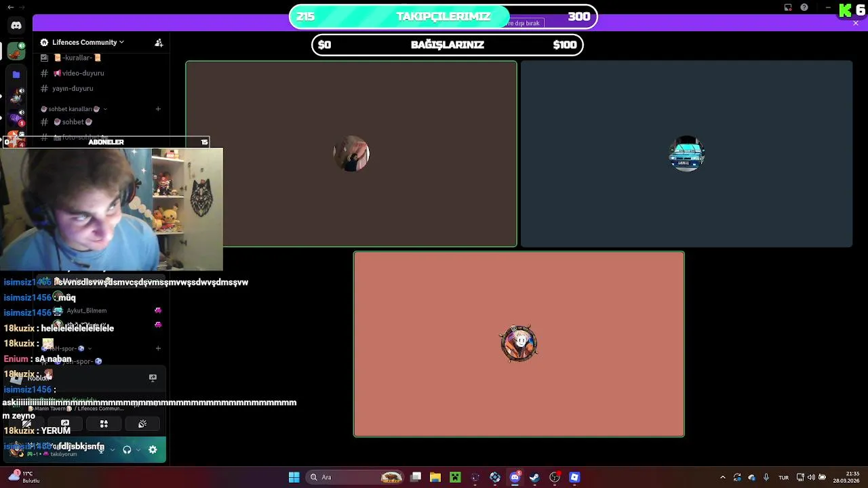Select the fox avatar server icon
The image size is (868, 488).
pos(16,51)
